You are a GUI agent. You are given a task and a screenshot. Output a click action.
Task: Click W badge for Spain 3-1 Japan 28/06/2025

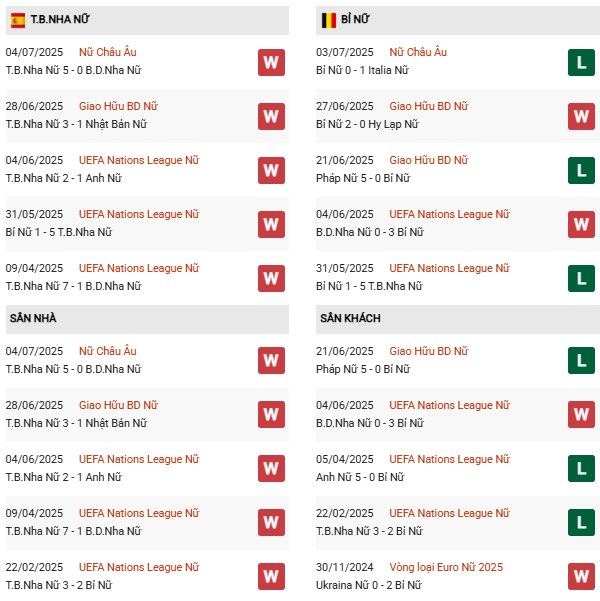[x=271, y=116]
